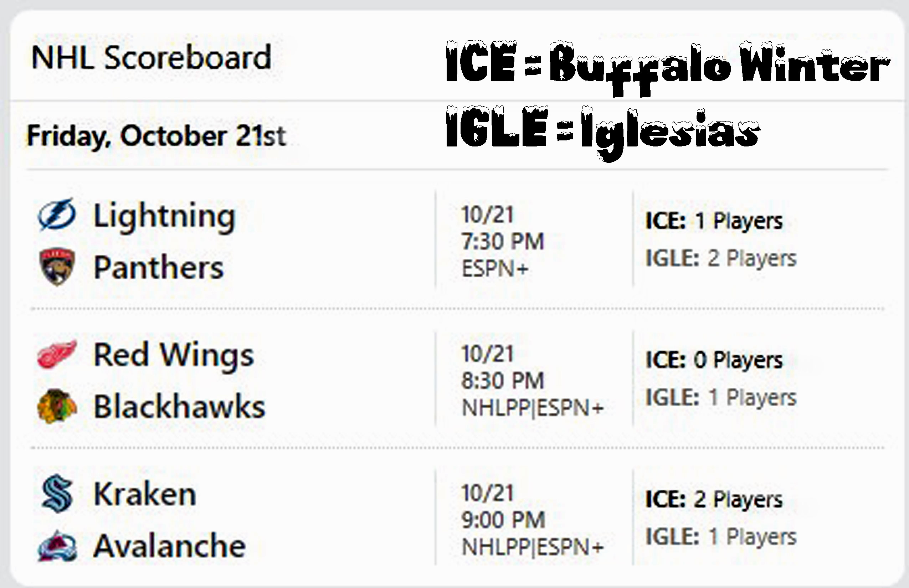Click the Friday, October 21st date header
The width and height of the screenshot is (909, 588).
coord(156,136)
